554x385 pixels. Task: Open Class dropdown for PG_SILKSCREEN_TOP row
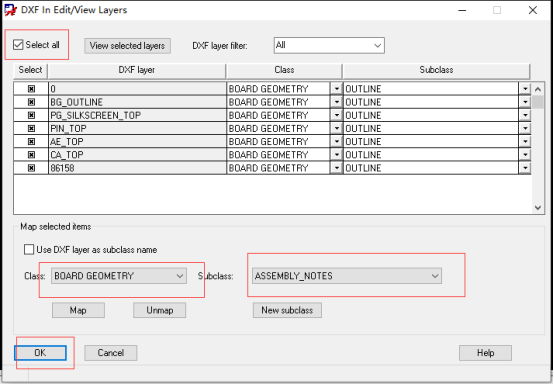[x=336, y=115]
